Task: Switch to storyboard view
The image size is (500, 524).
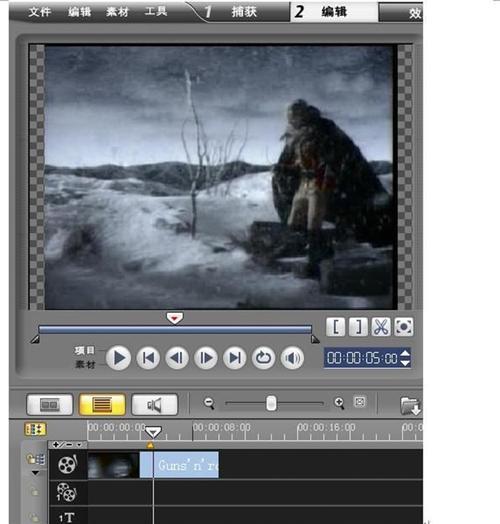Action: [49, 405]
